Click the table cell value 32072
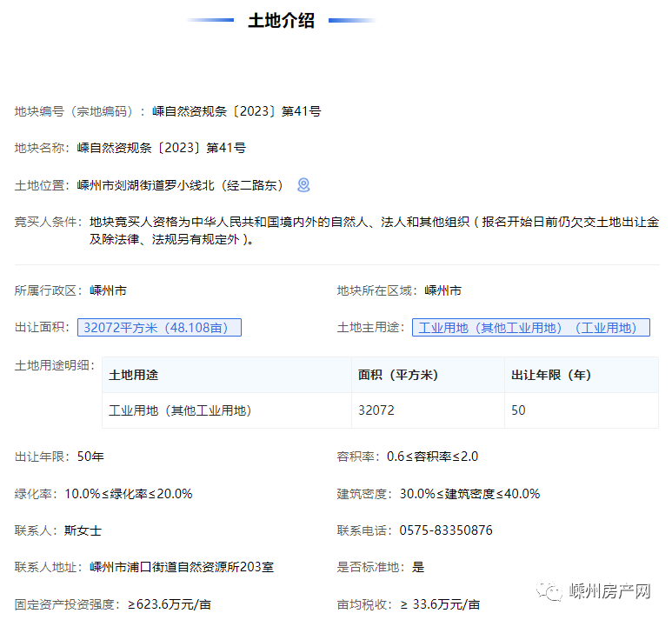Viewport: 672px width, 620px height. (x=376, y=410)
